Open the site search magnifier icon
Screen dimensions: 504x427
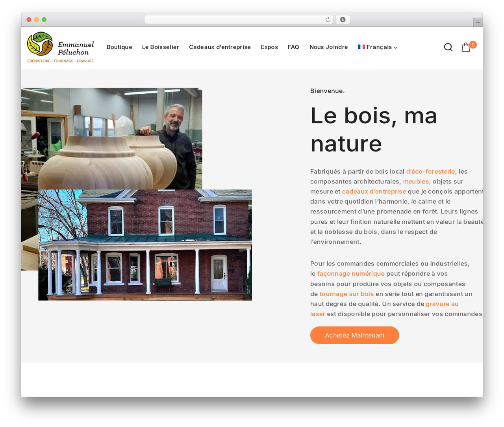pyautogui.click(x=448, y=47)
